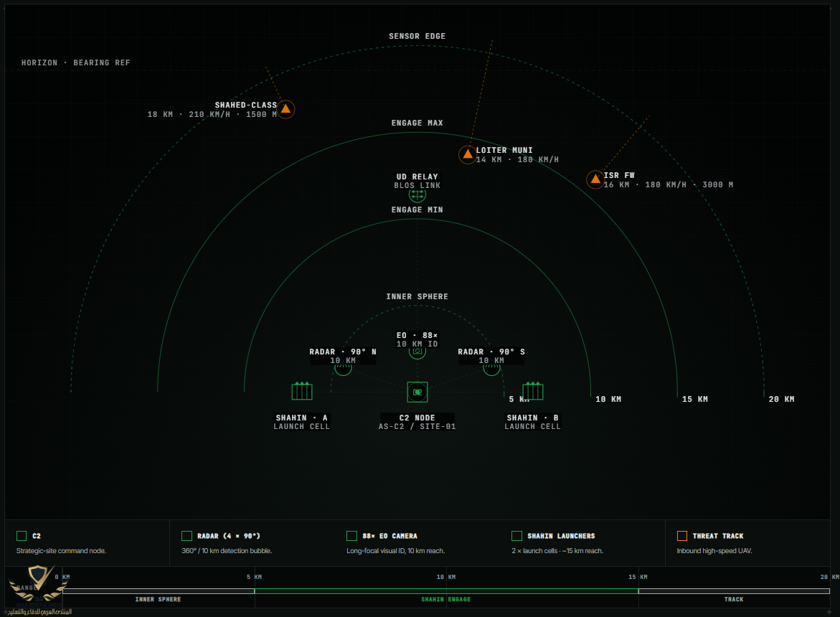
Task: Click the '14 KM · 180 KM/H' readout
Action: pyautogui.click(x=517, y=159)
